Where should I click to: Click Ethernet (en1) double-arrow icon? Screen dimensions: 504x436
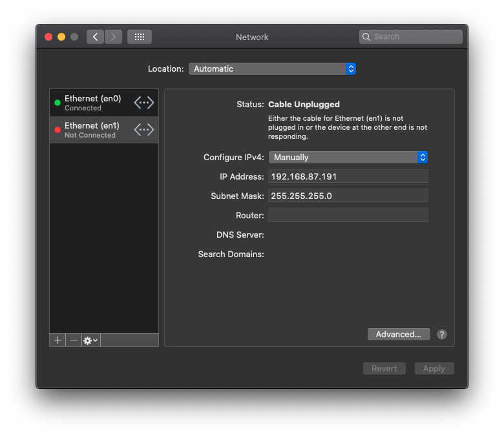pyautogui.click(x=144, y=130)
